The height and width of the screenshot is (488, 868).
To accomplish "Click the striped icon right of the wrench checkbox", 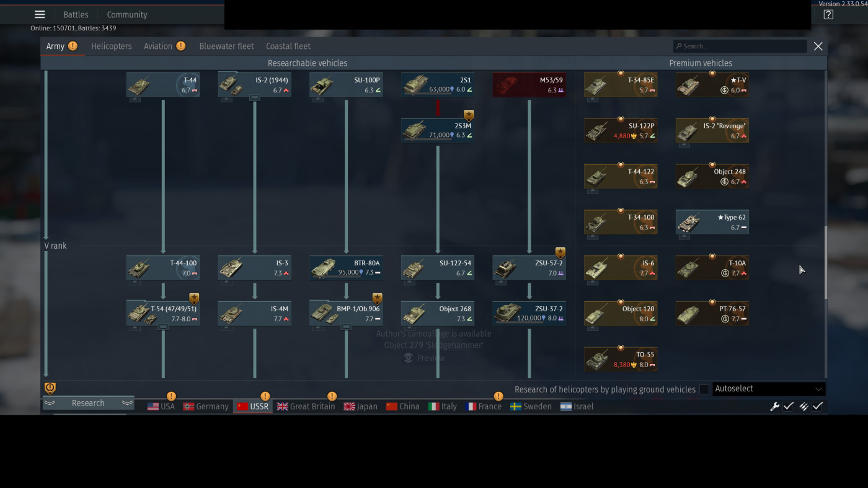I will pyautogui.click(x=804, y=406).
